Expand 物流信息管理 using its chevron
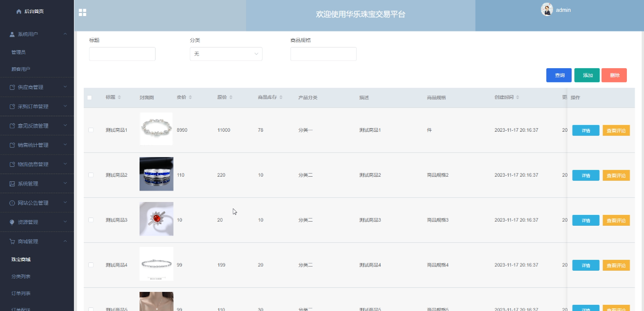 click(x=65, y=164)
